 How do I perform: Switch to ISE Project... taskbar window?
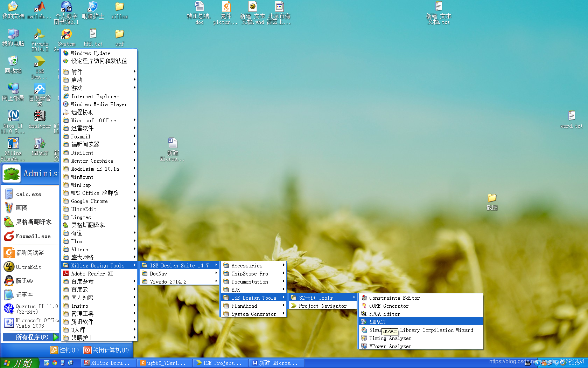point(221,363)
